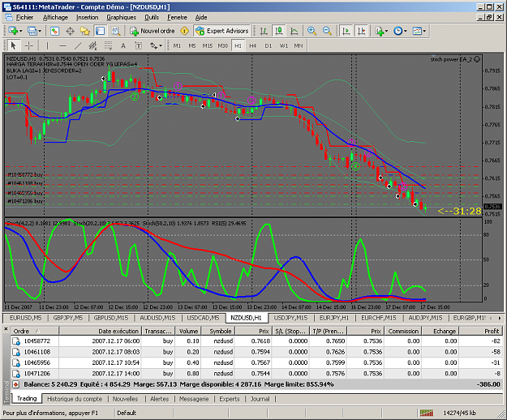
Task: Open the Insertion menu
Action: coord(88,18)
